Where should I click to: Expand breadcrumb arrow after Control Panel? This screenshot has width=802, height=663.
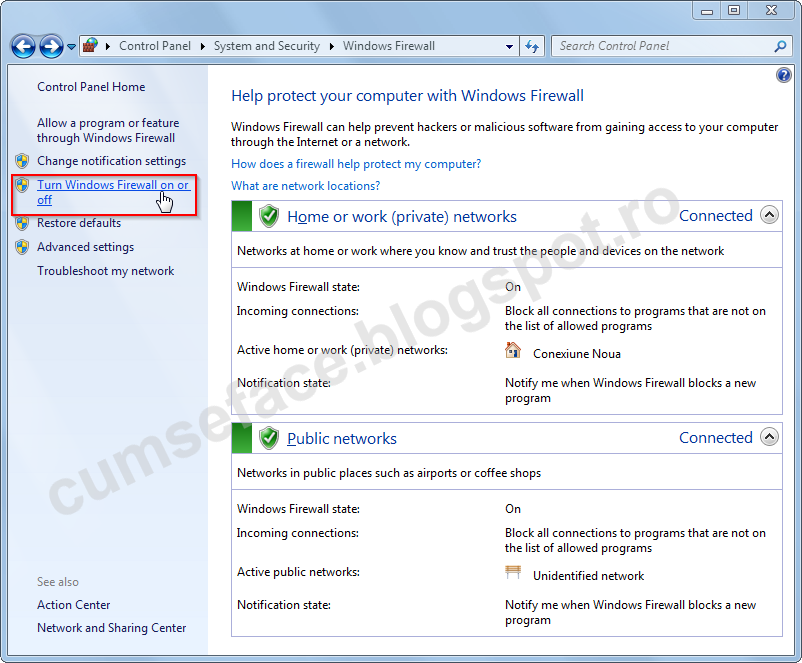point(203,46)
